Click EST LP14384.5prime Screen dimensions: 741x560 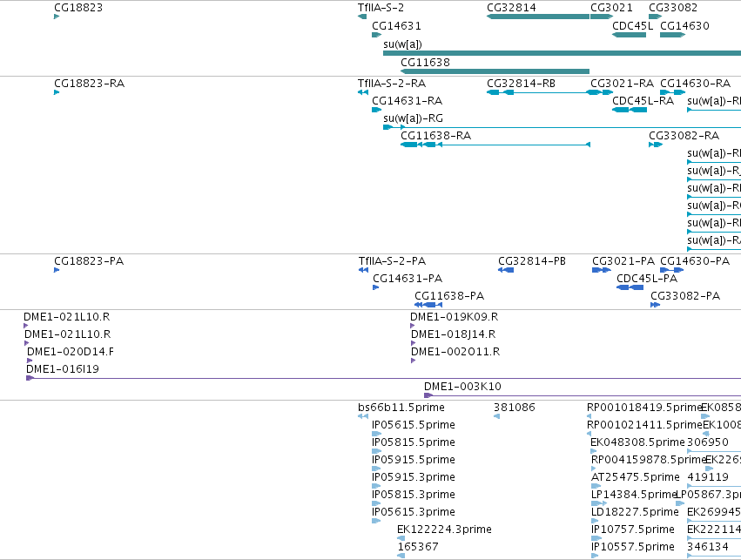click(634, 496)
